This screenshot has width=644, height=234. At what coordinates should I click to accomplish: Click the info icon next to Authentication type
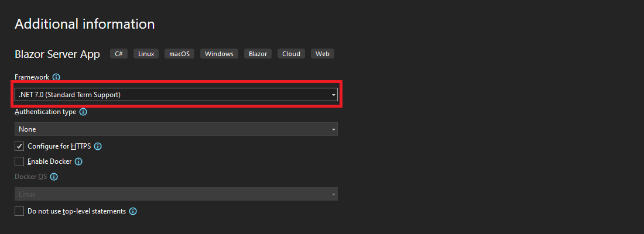[83, 112]
